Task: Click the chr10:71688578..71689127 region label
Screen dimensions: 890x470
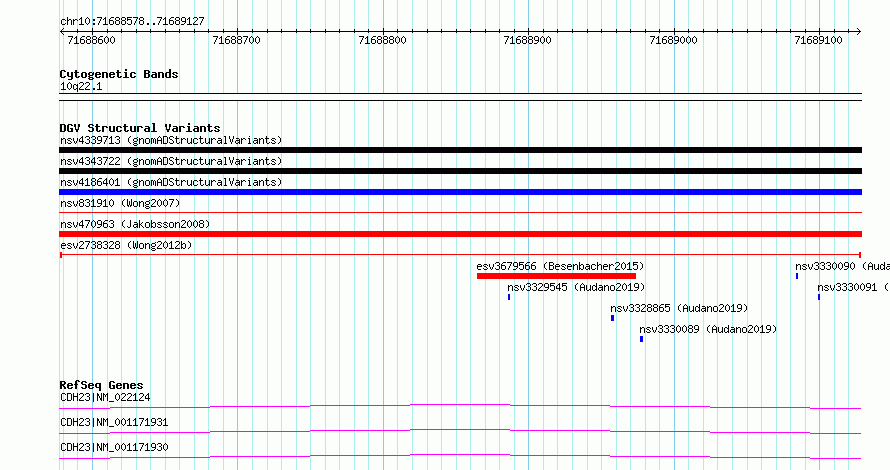Action: pos(132,21)
